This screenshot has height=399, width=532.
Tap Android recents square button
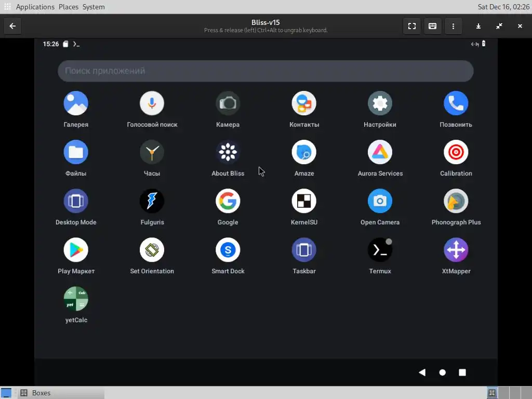462,373
